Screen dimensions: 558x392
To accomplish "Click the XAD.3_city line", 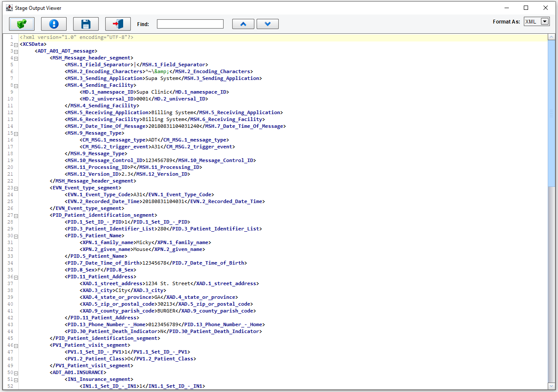I will [123, 290].
